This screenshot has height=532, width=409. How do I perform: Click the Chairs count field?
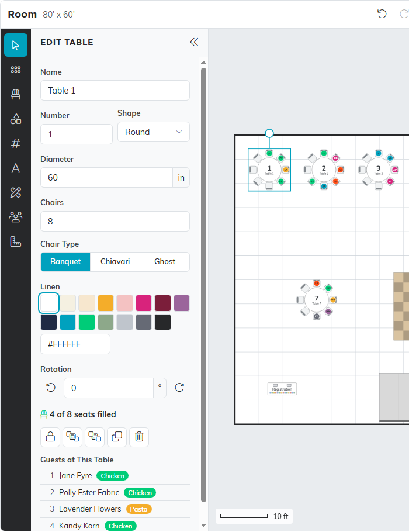(115, 221)
